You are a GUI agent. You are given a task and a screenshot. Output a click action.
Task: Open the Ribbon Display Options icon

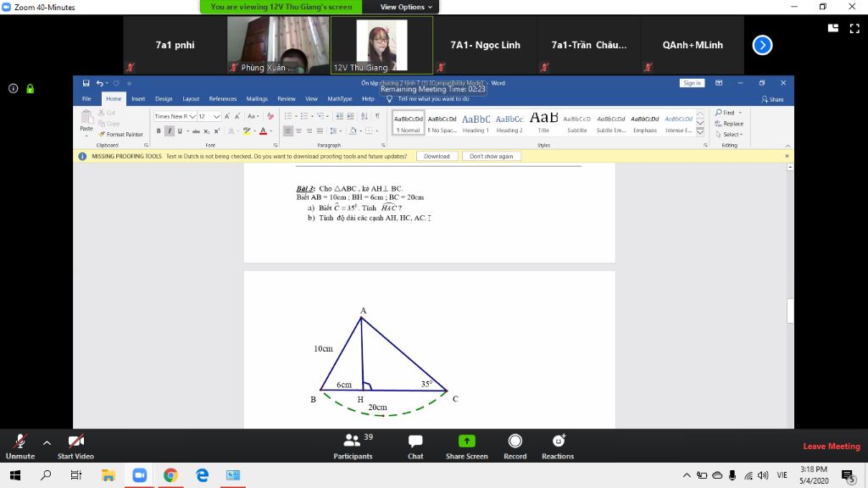point(719,83)
